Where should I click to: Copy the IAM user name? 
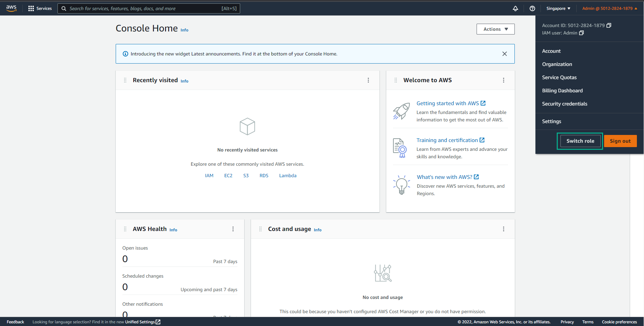581,33
